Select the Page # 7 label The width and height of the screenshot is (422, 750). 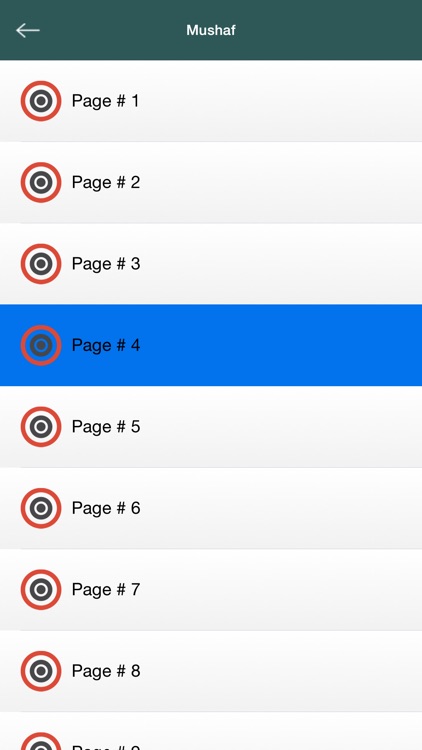(106, 589)
